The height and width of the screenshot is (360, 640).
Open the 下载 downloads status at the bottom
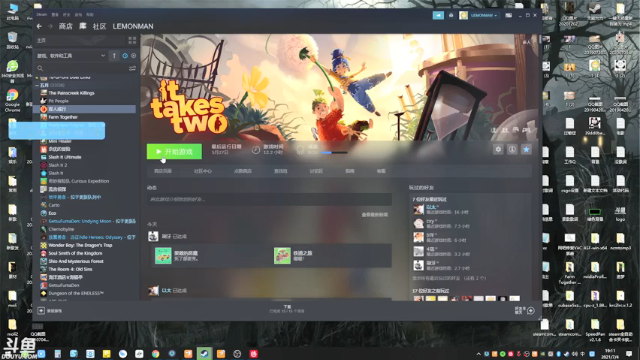pyautogui.click(x=287, y=309)
